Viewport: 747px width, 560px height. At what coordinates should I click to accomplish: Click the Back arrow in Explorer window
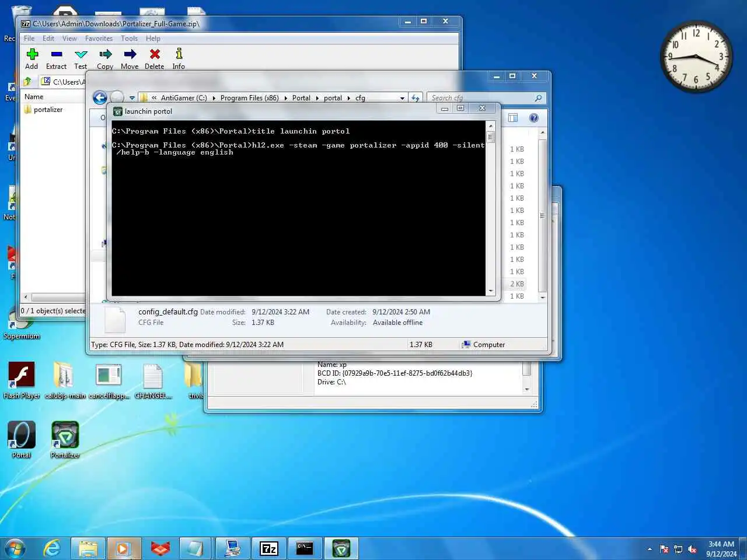[100, 97]
